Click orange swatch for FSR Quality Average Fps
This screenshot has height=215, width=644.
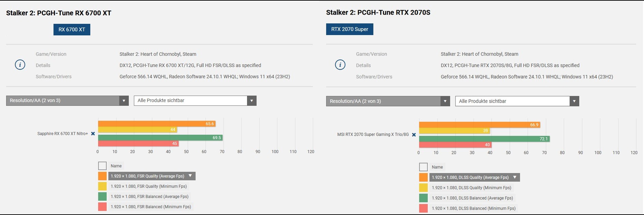102,176
